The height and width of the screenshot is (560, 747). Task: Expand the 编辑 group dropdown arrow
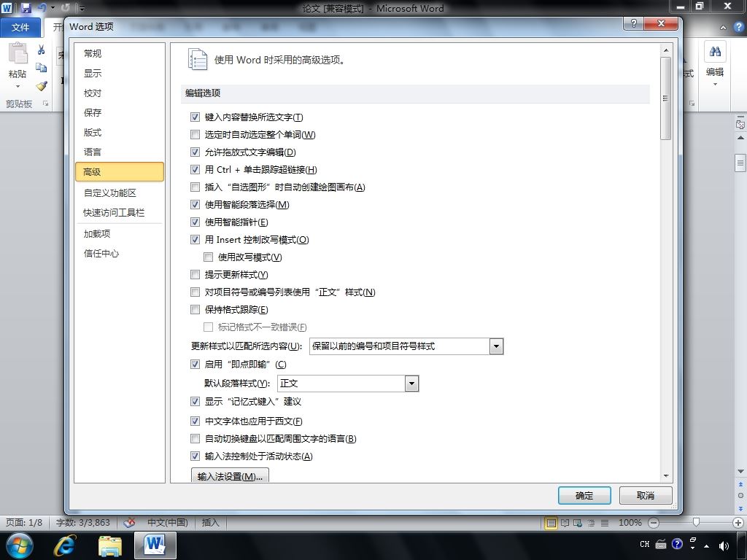click(x=715, y=85)
